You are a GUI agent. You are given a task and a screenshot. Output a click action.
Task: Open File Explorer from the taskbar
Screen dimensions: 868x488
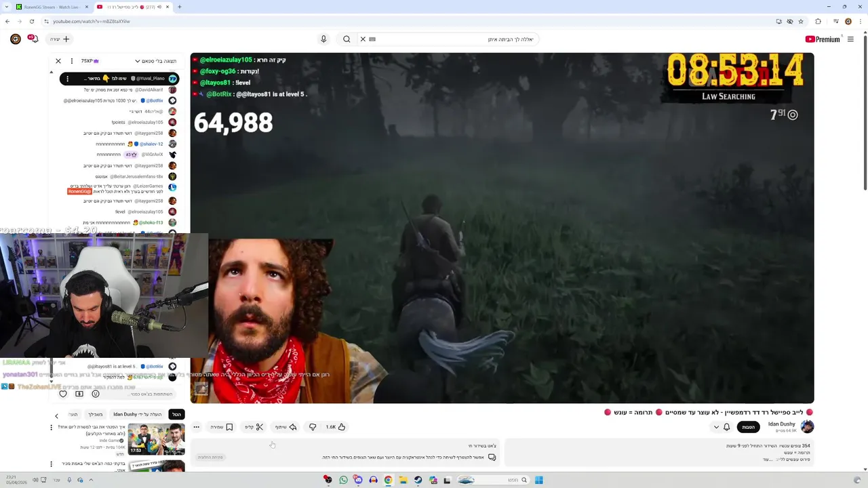pyautogui.click(x=403, y=480)
